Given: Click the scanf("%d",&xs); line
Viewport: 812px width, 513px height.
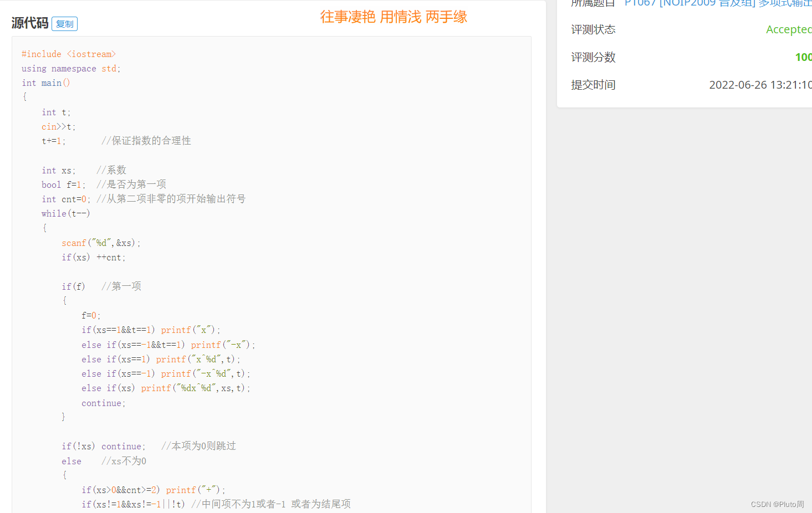Looking at the screenshot, I should click(101, 243).
